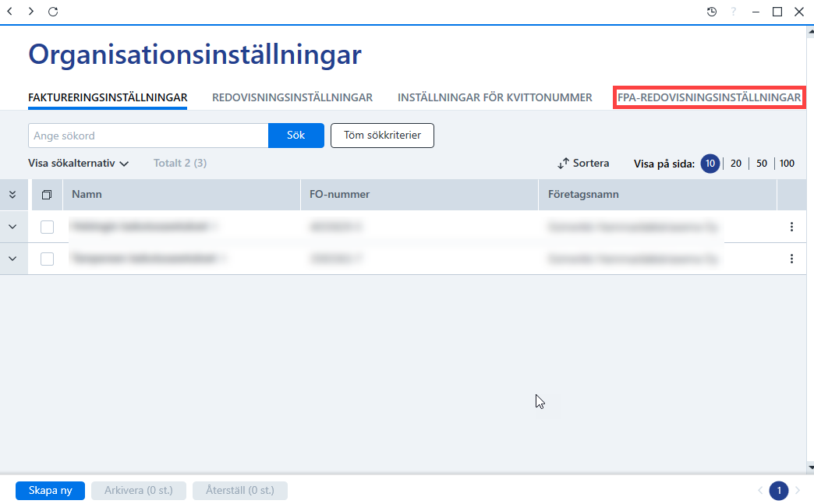
Task: Minimize the application window
Action: tap(756, 12)
